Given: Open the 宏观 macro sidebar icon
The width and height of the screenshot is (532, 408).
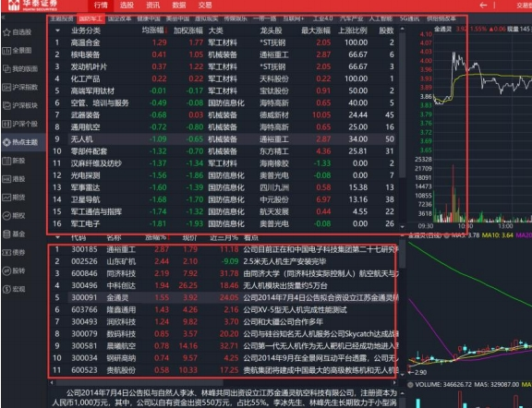Looking at the screenshot, I should pos(6,289).
